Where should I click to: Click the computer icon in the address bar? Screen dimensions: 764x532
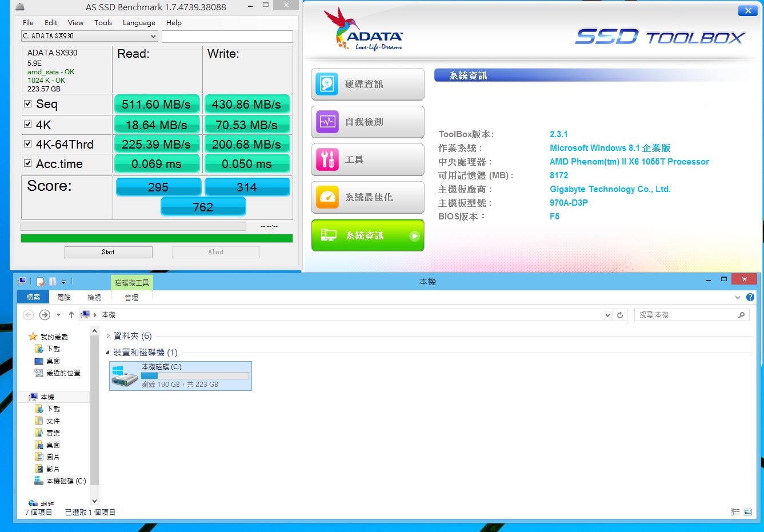pyautogui.click(x=85, y=315)
